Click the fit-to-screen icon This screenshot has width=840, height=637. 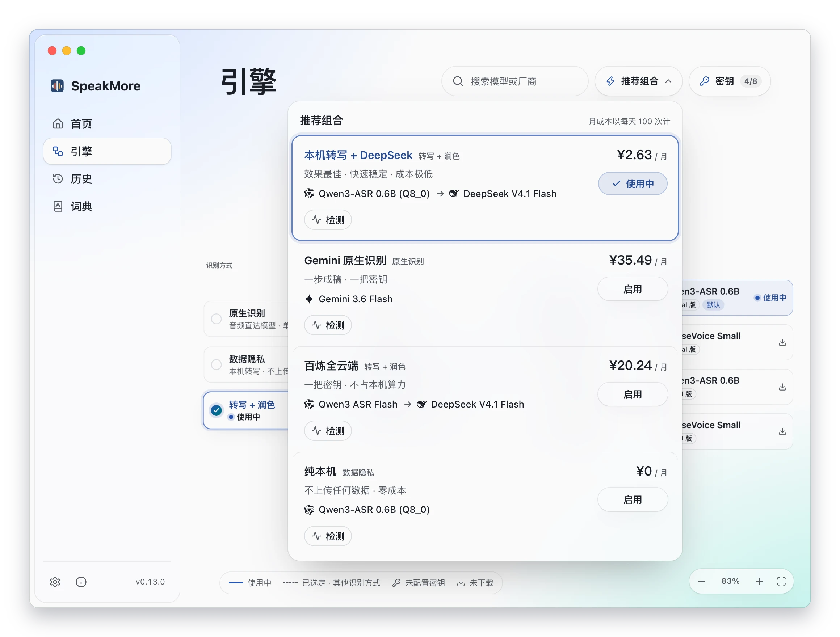[781, 581]
